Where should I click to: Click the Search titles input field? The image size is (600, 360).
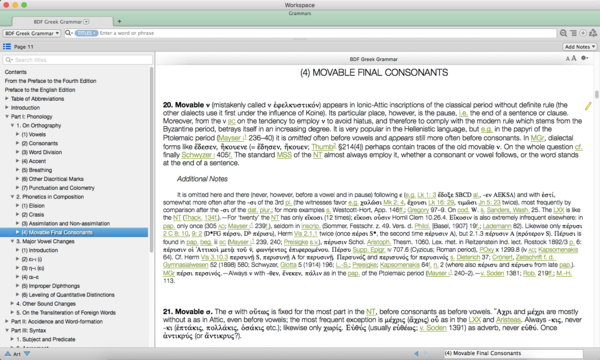click(x=78, y=60)
